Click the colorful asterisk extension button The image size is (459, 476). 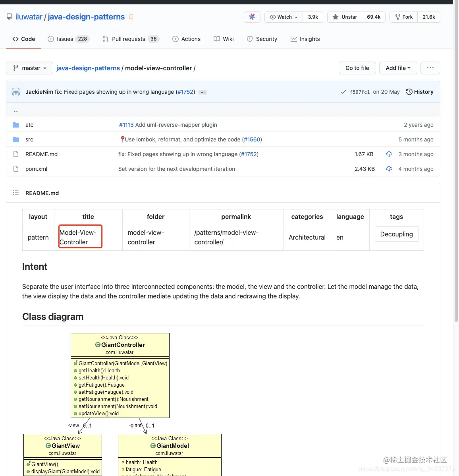[x=252, y=17]
